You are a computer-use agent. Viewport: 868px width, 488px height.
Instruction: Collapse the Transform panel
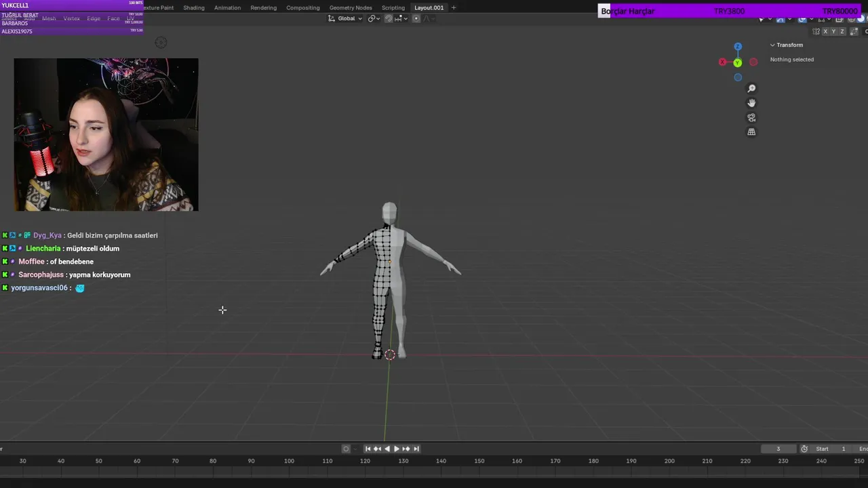pyautogui.click(x=772, y=45)
